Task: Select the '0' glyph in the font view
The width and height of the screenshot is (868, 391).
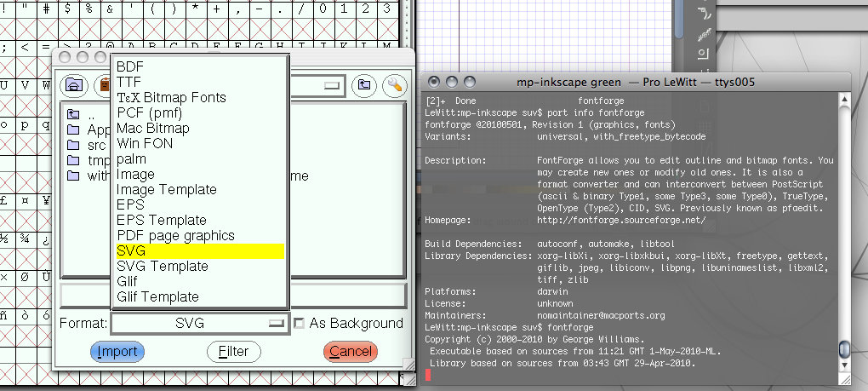Action: click(323, 9)
